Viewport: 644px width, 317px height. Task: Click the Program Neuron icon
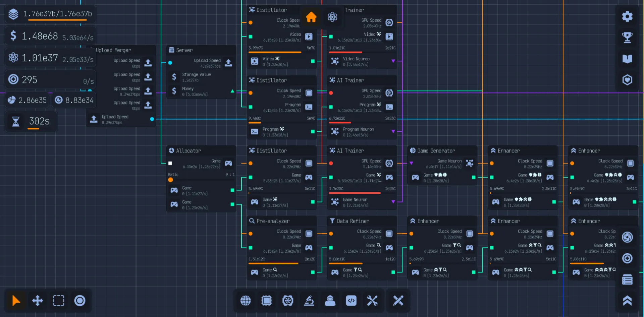point(335,131)
